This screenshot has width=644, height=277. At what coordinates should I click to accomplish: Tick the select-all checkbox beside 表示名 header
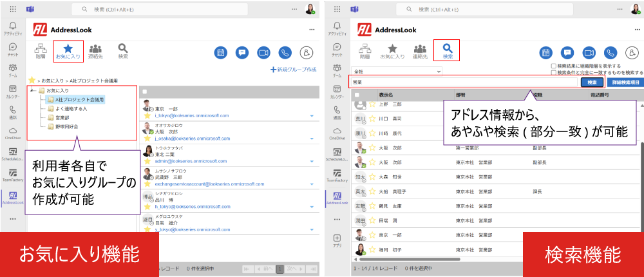click(357, 94)
